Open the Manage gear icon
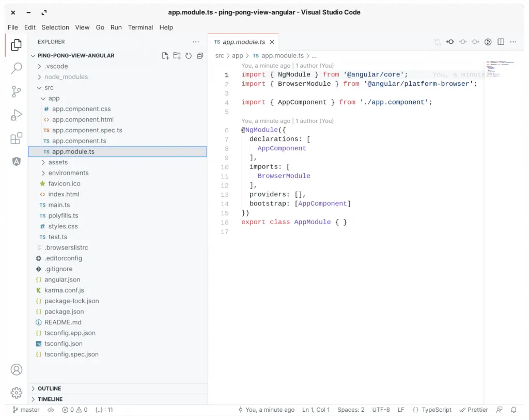 pyautogui.click(x=16, y=393)
